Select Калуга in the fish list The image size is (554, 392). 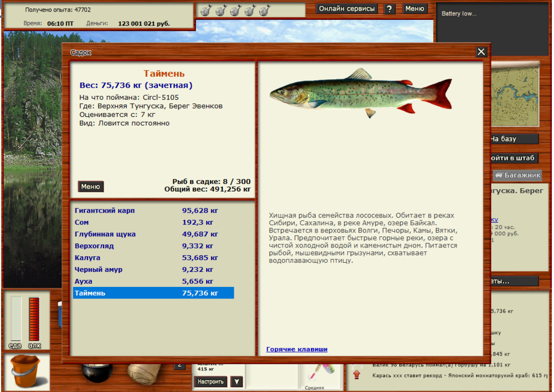click(x=88, y=258)
